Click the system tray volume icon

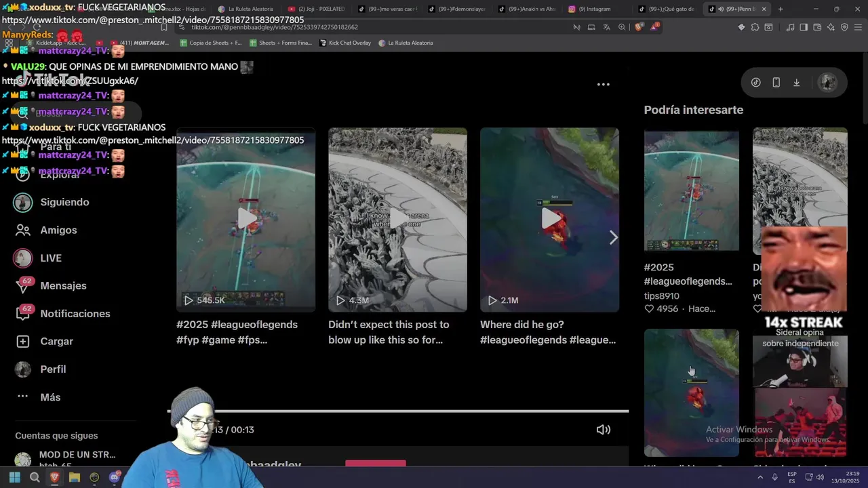[820, 477]
